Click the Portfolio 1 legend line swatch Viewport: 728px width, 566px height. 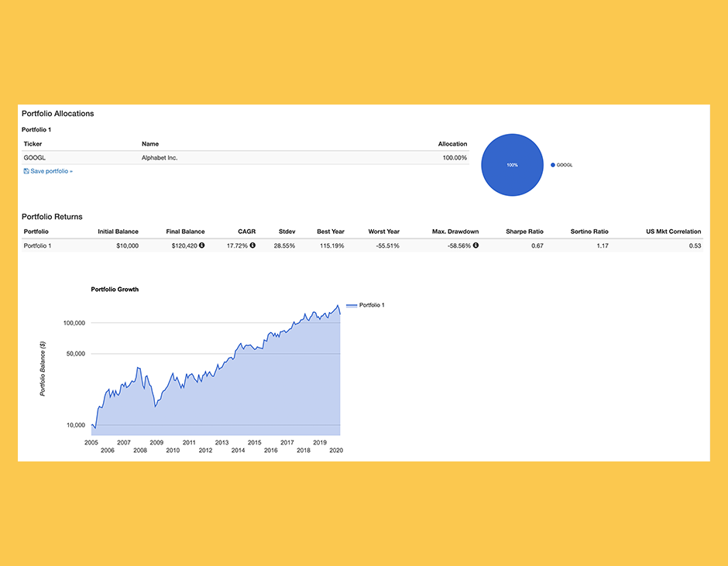pos(352,305)
